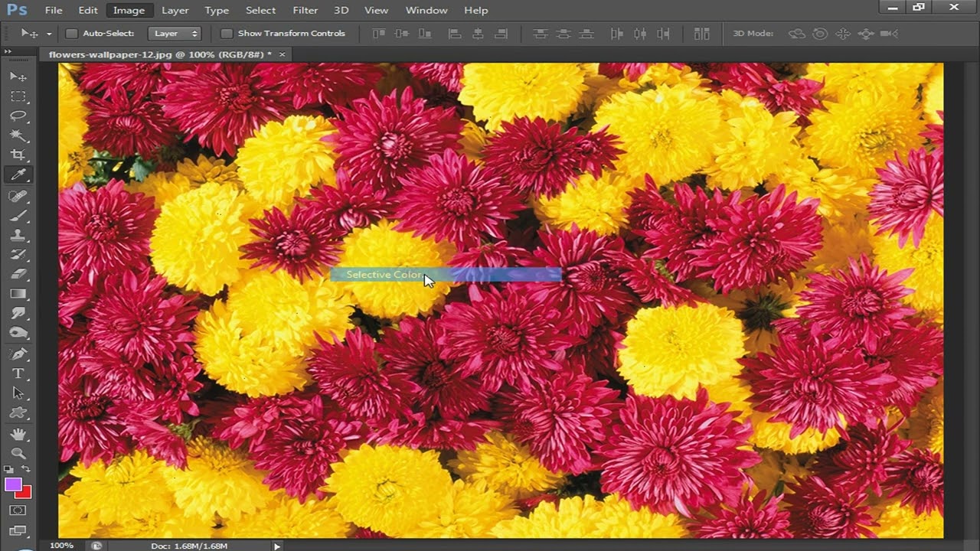This screenshot has height=551, width=980.
Task: Select the Eraser tool
Action: pyautogui.click(x=18, y=274)
